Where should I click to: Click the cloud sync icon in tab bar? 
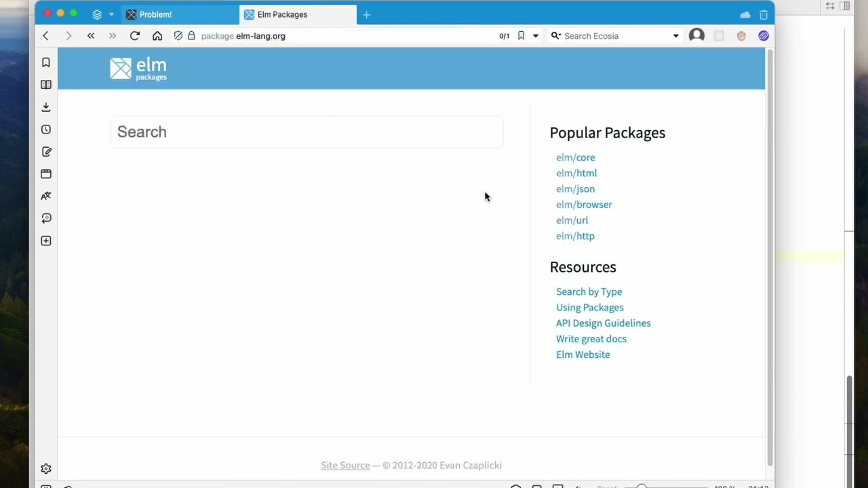(x=745, y=14)
